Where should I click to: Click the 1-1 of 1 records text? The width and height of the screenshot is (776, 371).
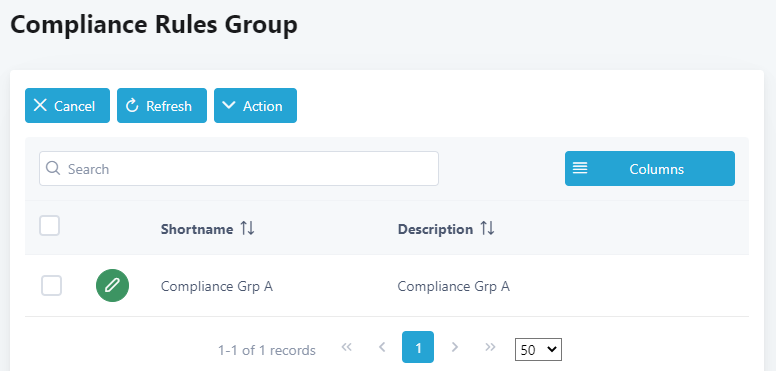pyautogui.click(x=267, y=350)
